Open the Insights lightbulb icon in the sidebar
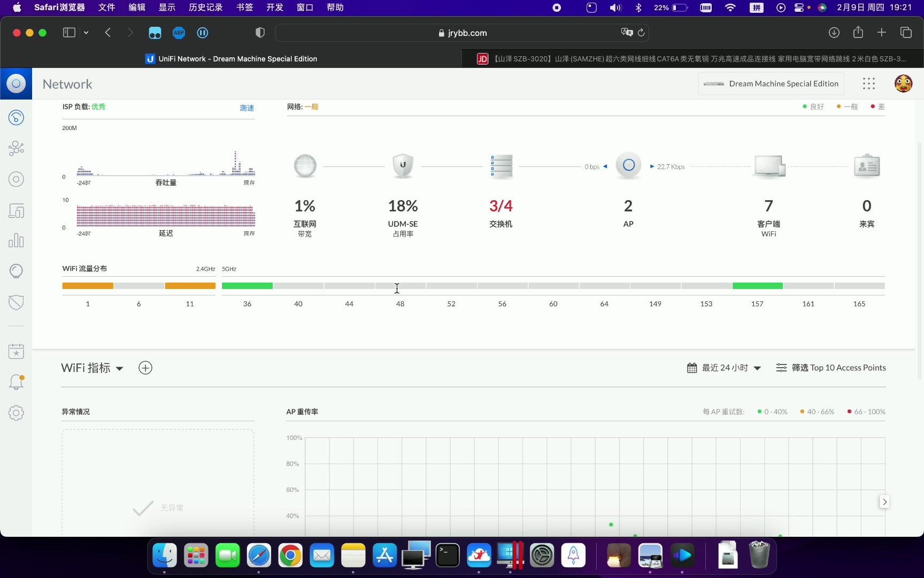Viewport: 924px width, 578px height. point(16,271)
